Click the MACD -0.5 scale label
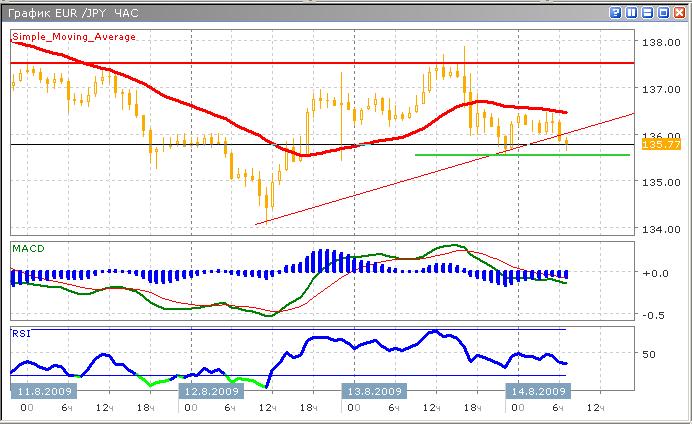The height and width of the screenshot is (424, 692). pyautogui.click(x=653, y=315)
